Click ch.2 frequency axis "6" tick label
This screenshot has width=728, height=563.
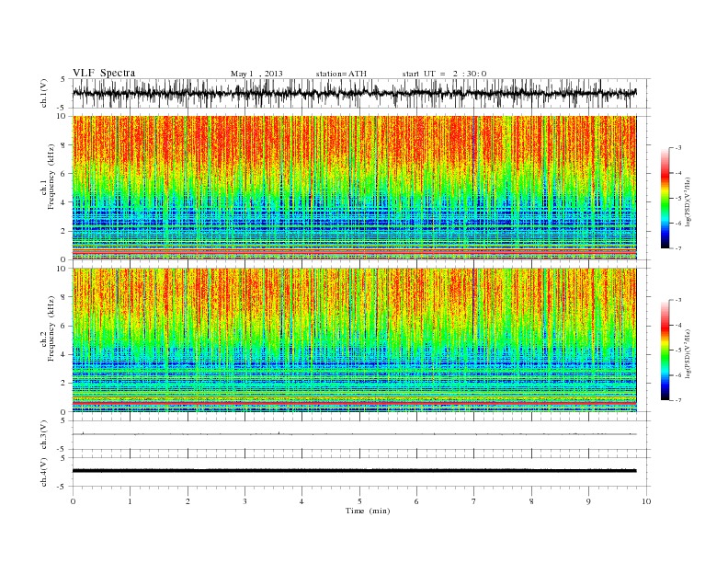[x=64, y=326]
